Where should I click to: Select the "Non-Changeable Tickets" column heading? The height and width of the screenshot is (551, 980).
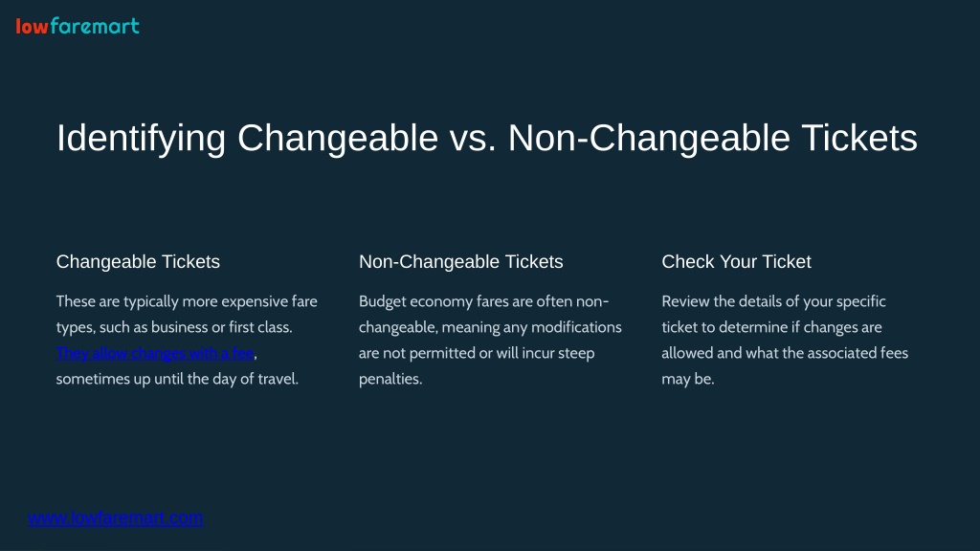tap(460, 262)
